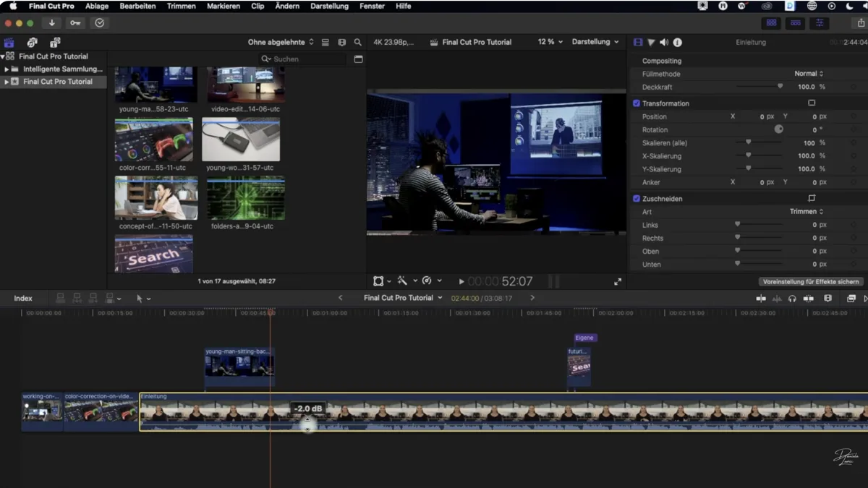Open the Darstellung menu in menu bar
Viewport: 868px width, 488px height.
click(329, 6)
